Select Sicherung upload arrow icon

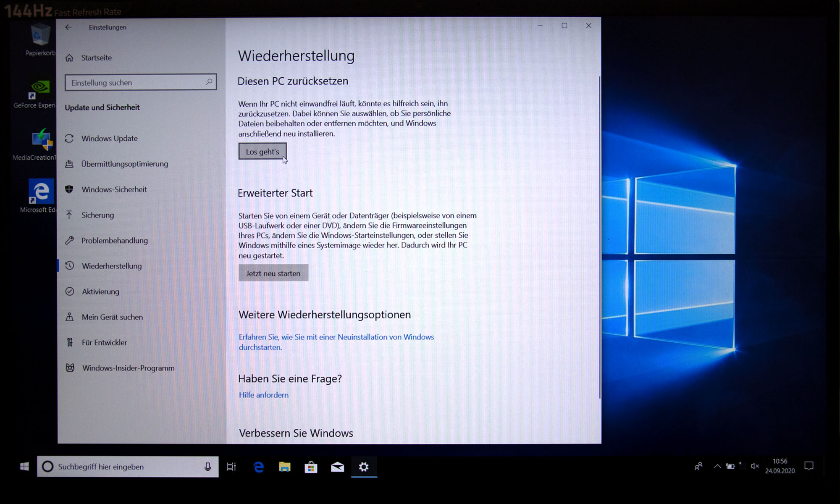(69, 215)
